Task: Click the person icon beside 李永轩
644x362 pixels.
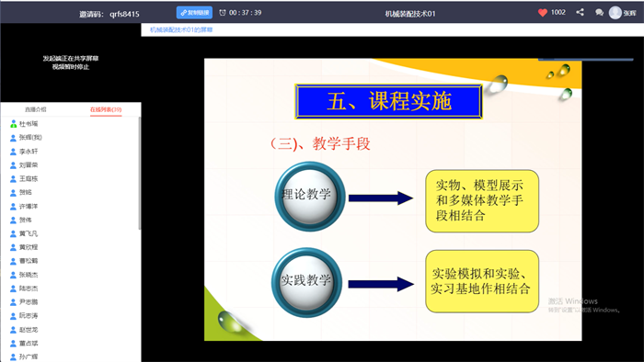Action: [x=13, y=152]
